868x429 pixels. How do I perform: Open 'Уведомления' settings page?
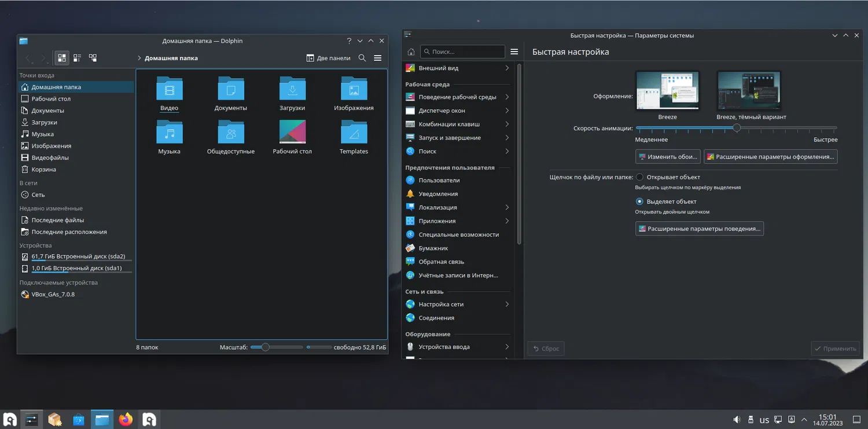438,194
